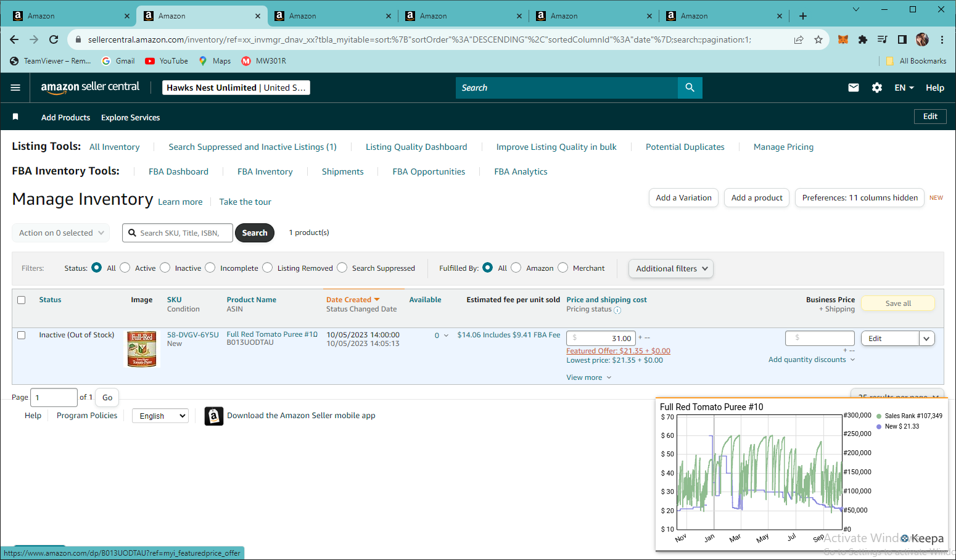Select the Incomplete status radio button

210,268
